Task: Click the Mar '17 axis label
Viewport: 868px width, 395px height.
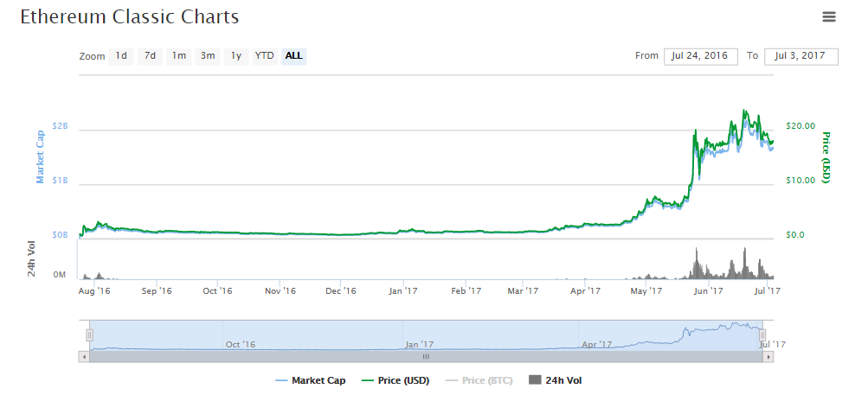Action: [523, 290]
